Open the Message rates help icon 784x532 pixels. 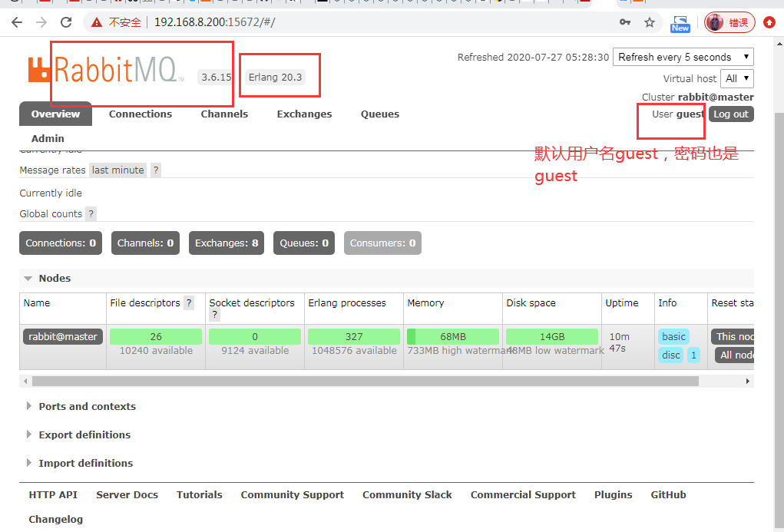point(155,170)
